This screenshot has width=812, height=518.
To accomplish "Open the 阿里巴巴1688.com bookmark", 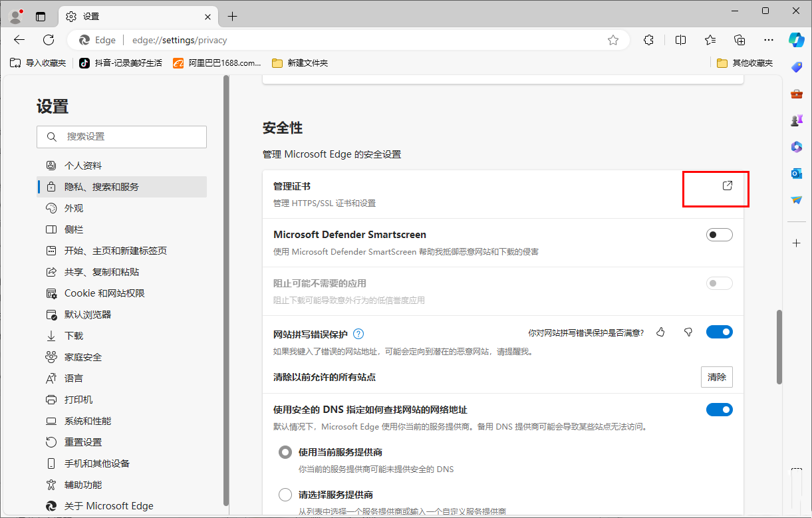I will (217, 63).
